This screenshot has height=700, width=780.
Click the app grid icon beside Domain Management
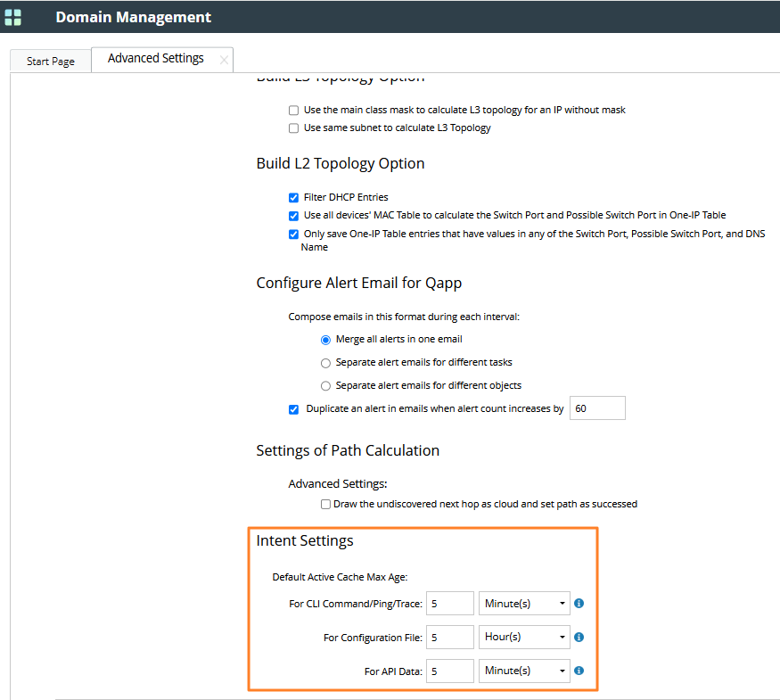tap(13, 17)
